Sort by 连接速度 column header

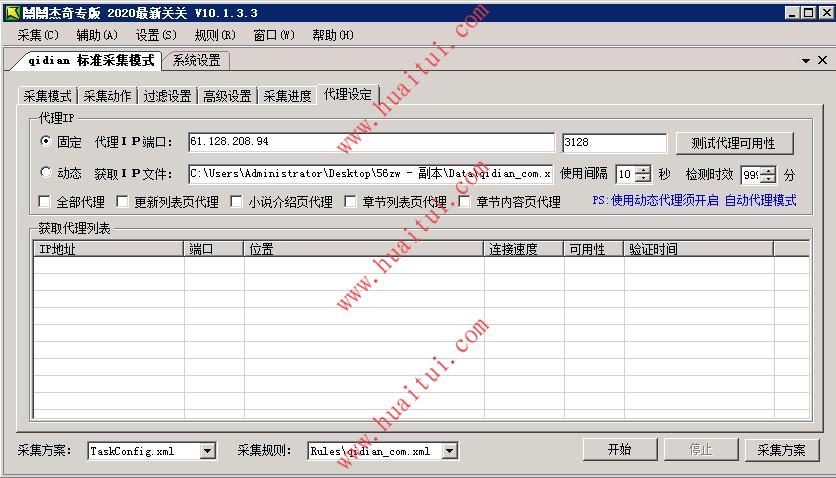click(x=524, y=249)
